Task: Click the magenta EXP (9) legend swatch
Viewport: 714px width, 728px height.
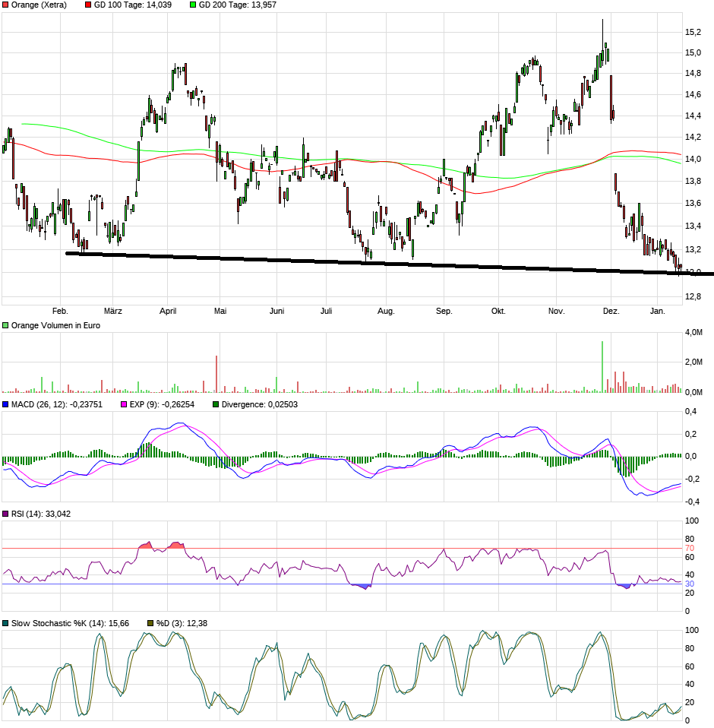Action: [125, 404]
